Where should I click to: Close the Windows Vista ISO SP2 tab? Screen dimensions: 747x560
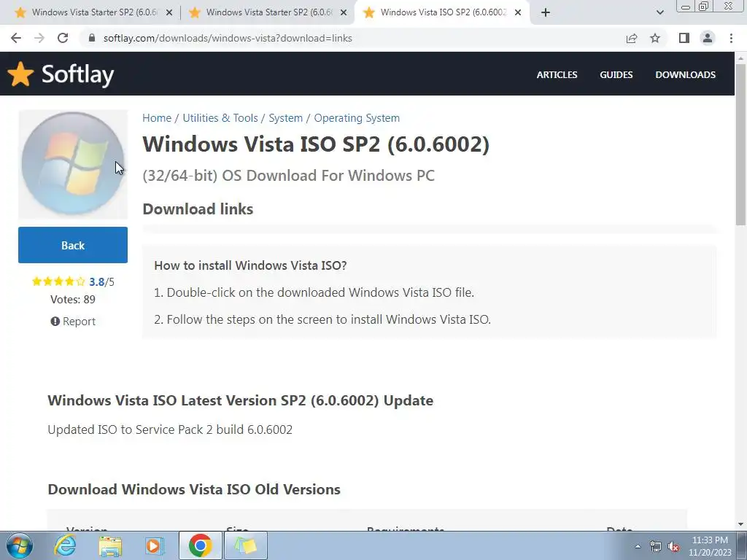tap(518, 13)
